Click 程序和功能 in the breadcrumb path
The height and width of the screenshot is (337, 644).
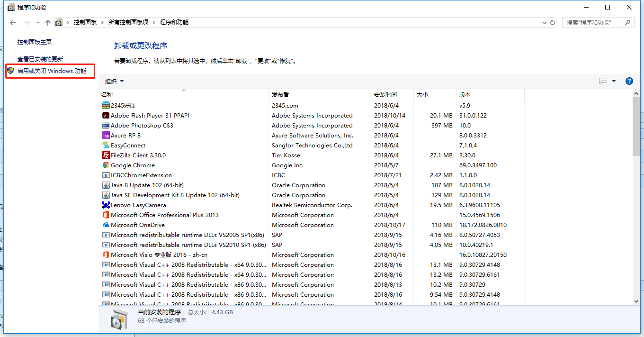point(174,22)
